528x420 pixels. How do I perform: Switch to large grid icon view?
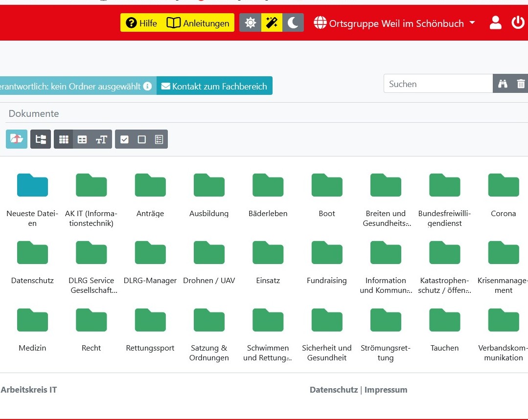[64, 139]
